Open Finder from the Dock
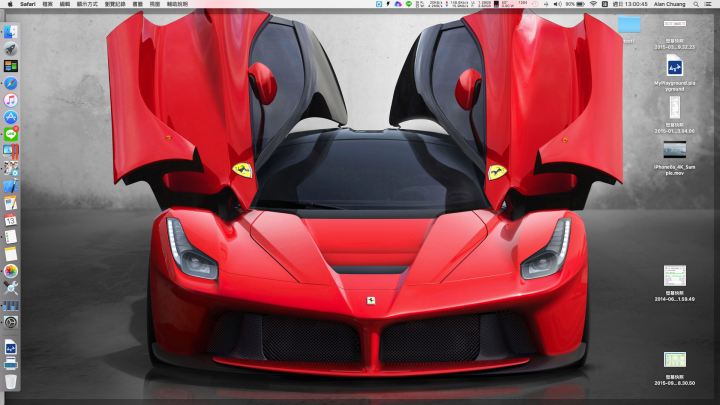This screenshot has height=405, width=720. click(11, 32)
